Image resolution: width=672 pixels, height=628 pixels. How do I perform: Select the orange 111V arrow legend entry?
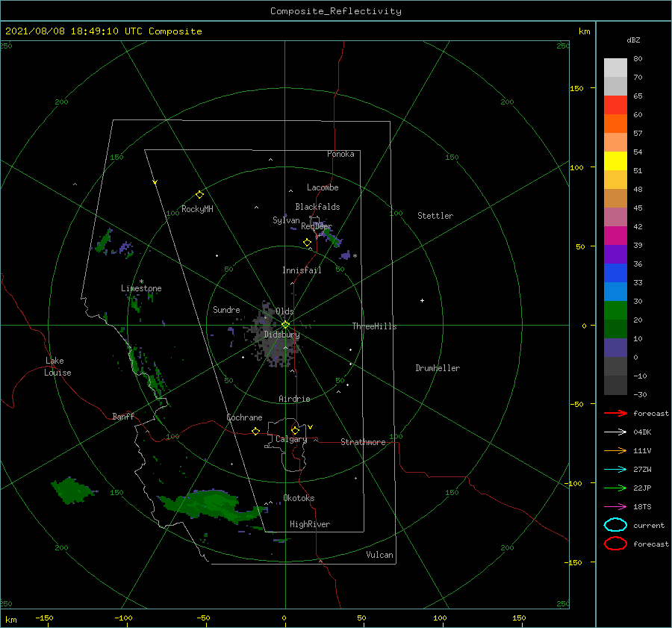pos(615,450)
